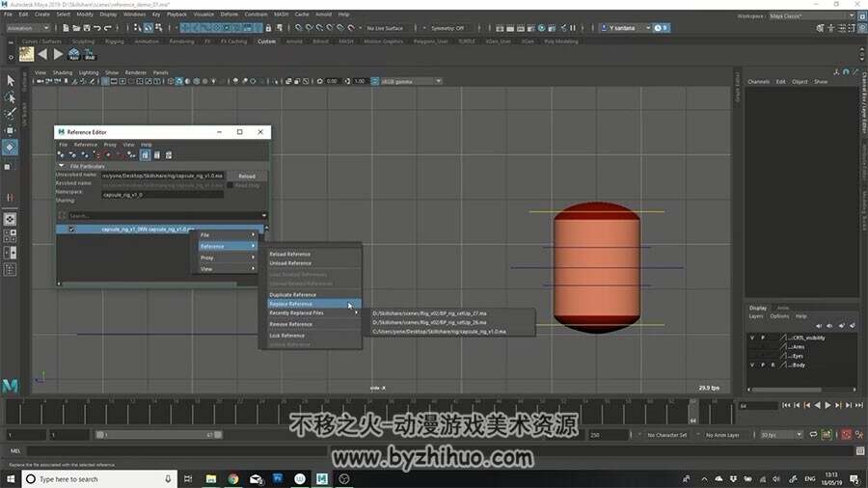This screenshot has height=488, width=868.
Task: Select recent file BP_rig_setUp_27.ma
Action: pyautogui.click(x=429, y=313)
